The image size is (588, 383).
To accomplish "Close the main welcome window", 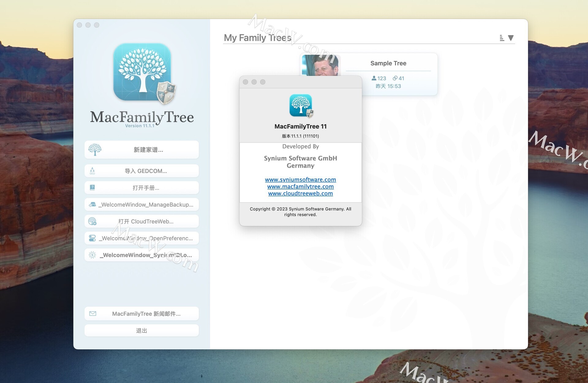I will 79,25.
